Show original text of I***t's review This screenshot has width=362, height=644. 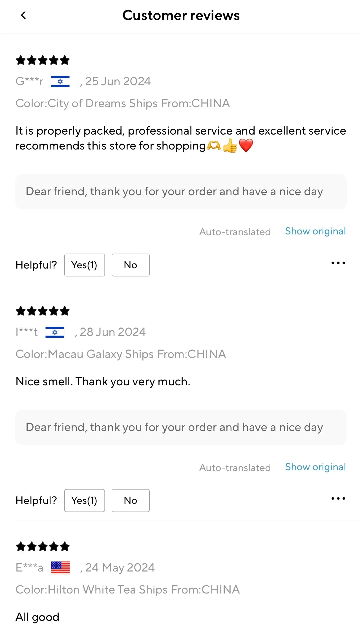[315, 467]
